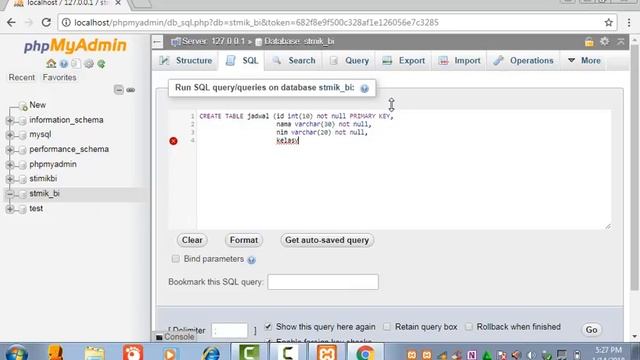Screen dimensions: 640x360
Task: Collapse stmik_bi database node
Action: click(10, 194)
